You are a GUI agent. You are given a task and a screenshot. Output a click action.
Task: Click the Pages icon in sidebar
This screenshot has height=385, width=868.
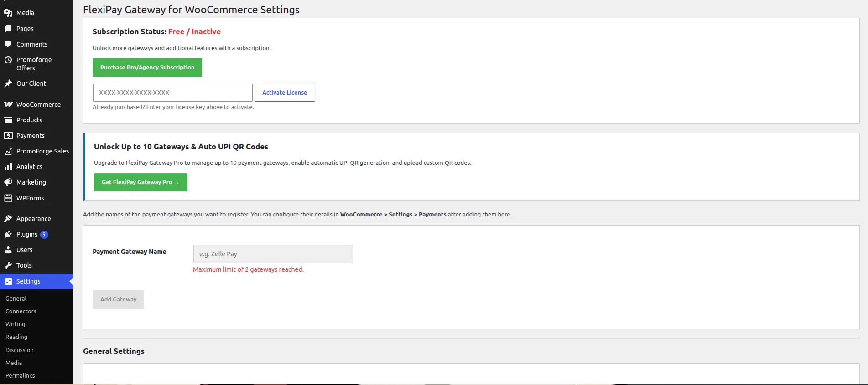click(x=8, y=29)
